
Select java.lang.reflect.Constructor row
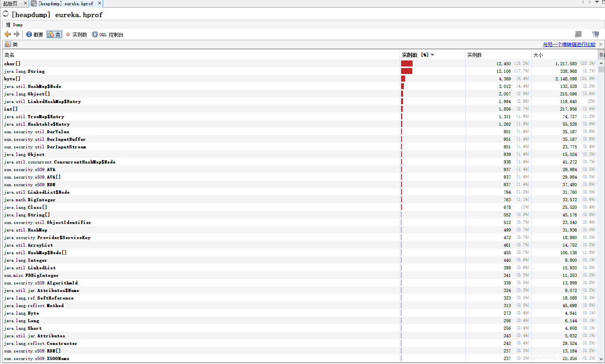[301, 343]
